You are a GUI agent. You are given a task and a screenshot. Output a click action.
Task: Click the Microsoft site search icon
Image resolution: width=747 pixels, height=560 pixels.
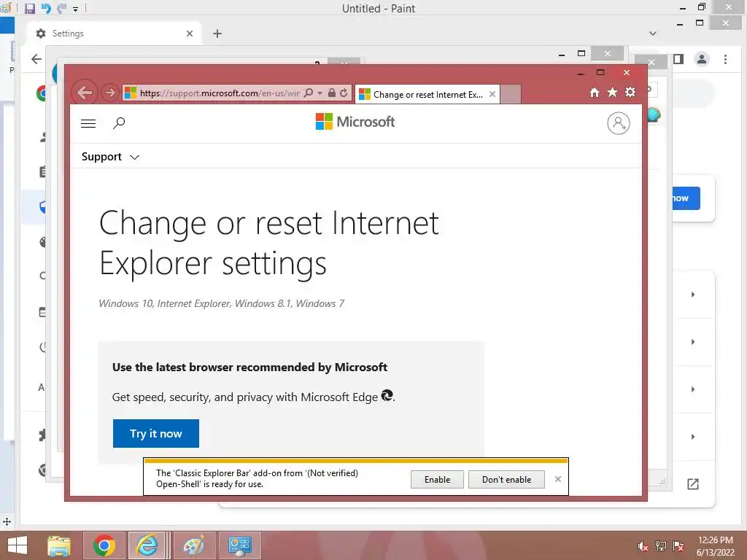click(x=119, y=123)
